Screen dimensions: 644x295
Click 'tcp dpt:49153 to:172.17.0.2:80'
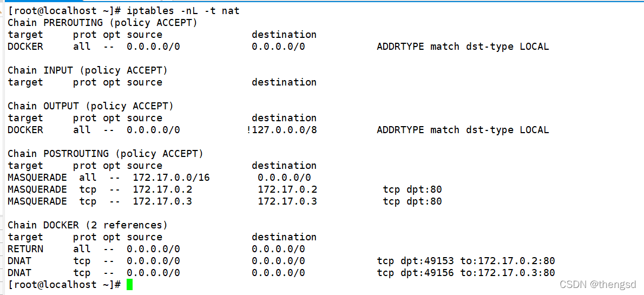[466, 261]
